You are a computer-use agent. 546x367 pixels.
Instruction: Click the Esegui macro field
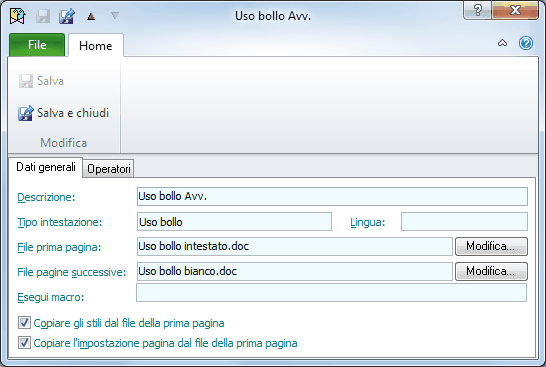click(331, 292)
